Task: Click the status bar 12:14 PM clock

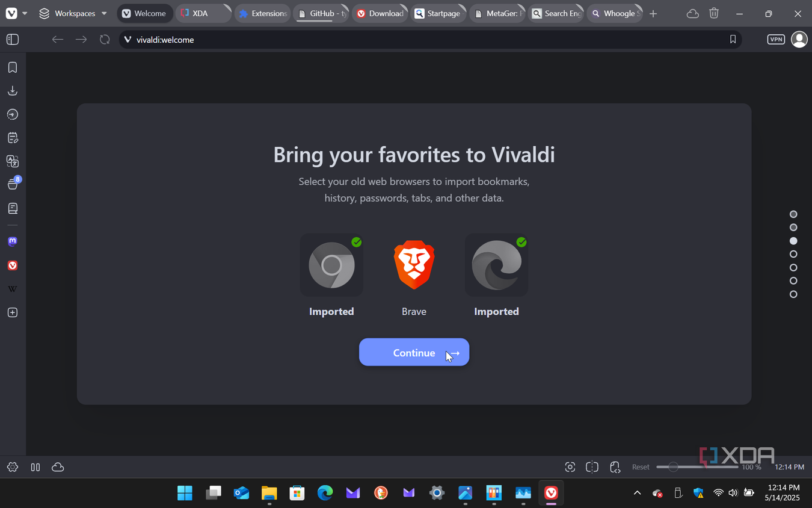Action: 789,467
